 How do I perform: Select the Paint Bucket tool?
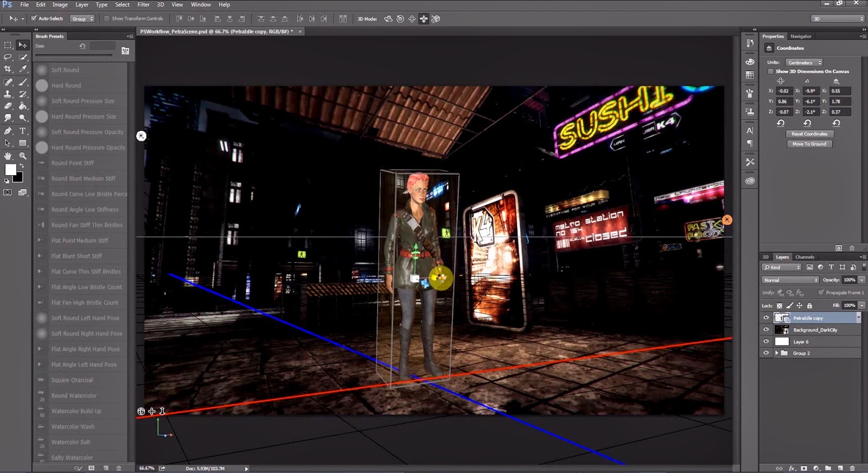pos(23,106)
